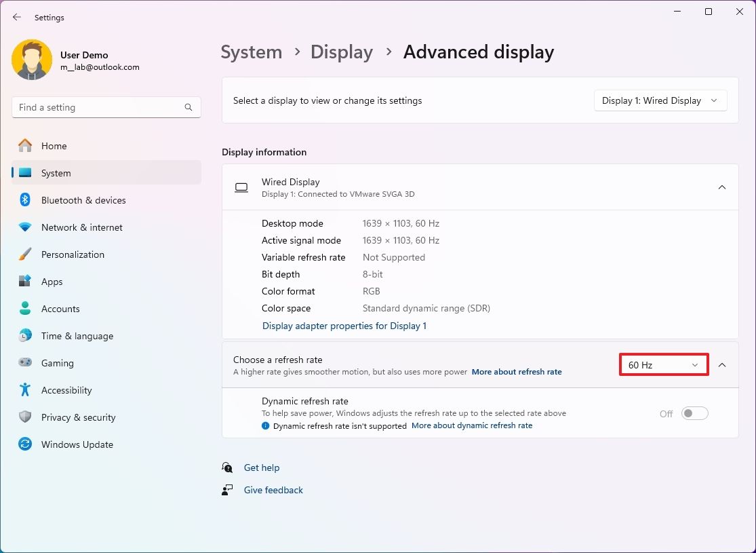This screenshot has height=553, width=756.
Task: Go to System via the breadcrumb
Action: coord(251,52)
